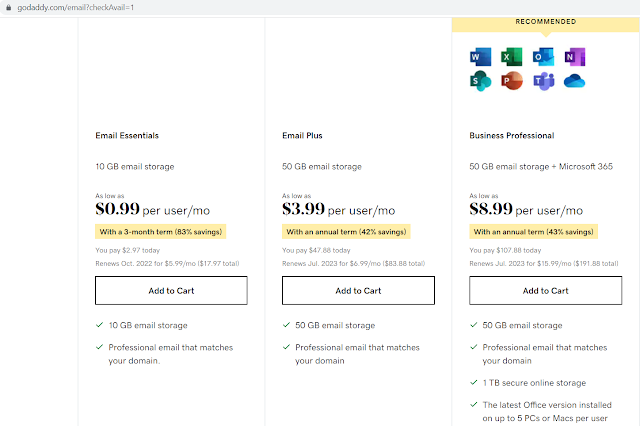Viewport: 640px width, 426px height.
Task: Add Email Essentials plan to cart
Action: click(x=170, y=290)
